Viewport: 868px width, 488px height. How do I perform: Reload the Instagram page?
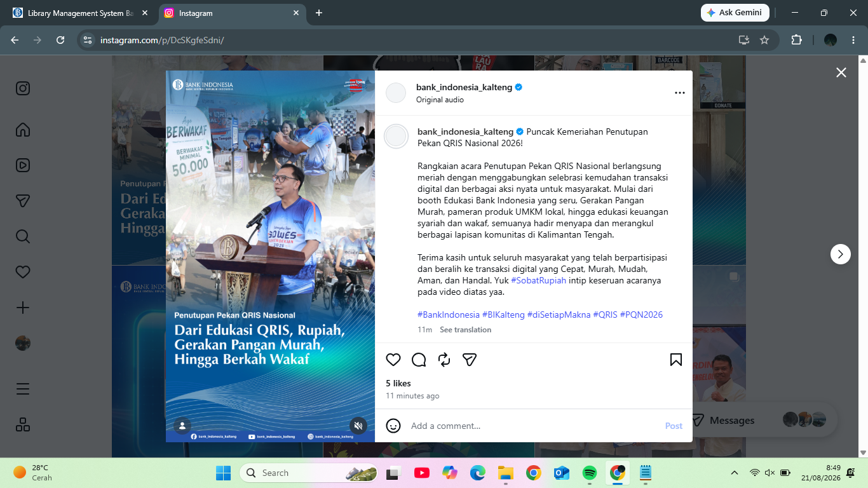coord(60,40)
